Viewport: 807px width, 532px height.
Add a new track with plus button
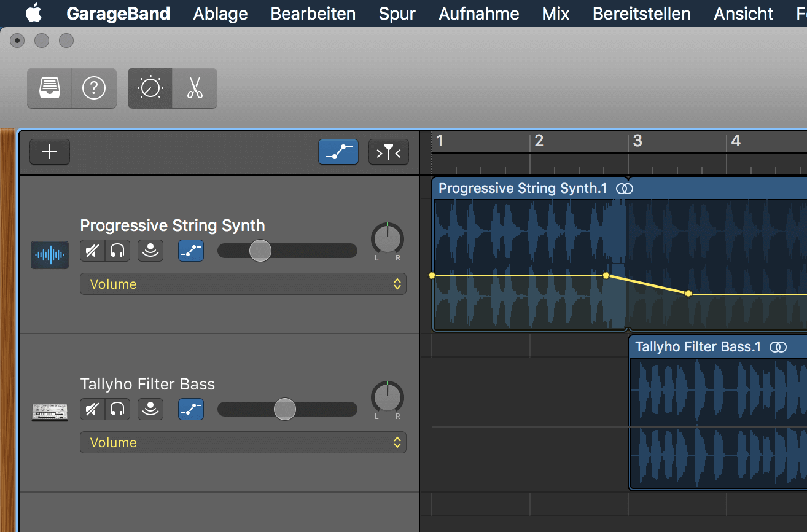point(50,152)
